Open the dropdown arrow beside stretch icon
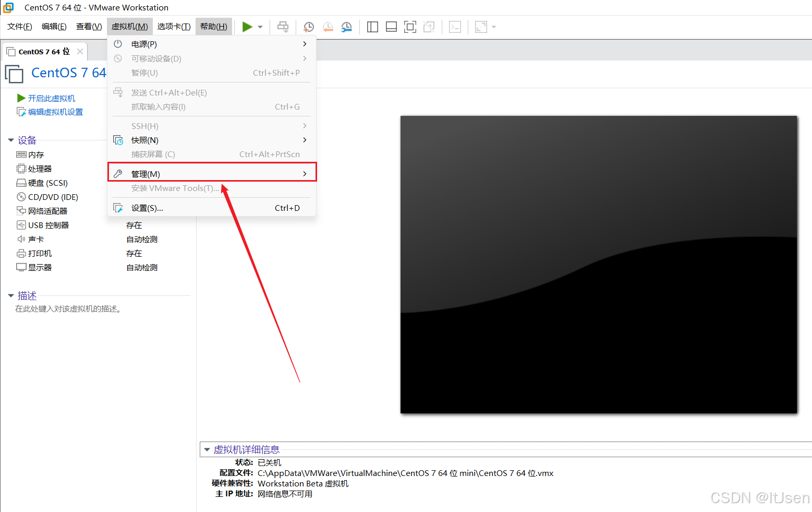 tap(494, 27)
